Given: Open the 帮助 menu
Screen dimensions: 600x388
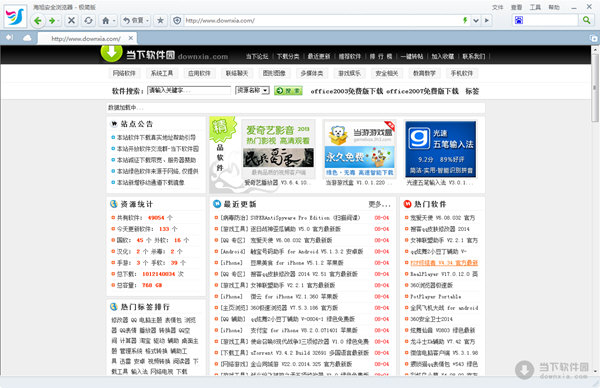Looking at the screenshot, I should [554, 7].
